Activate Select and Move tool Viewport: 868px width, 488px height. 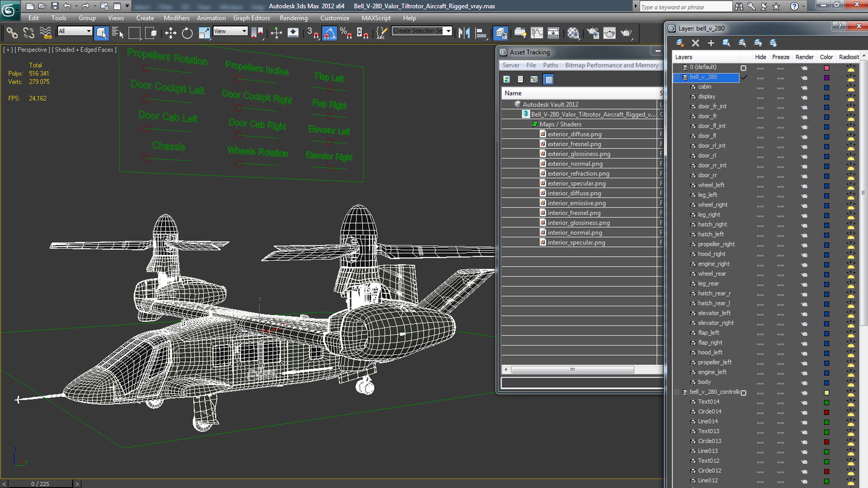170,33
